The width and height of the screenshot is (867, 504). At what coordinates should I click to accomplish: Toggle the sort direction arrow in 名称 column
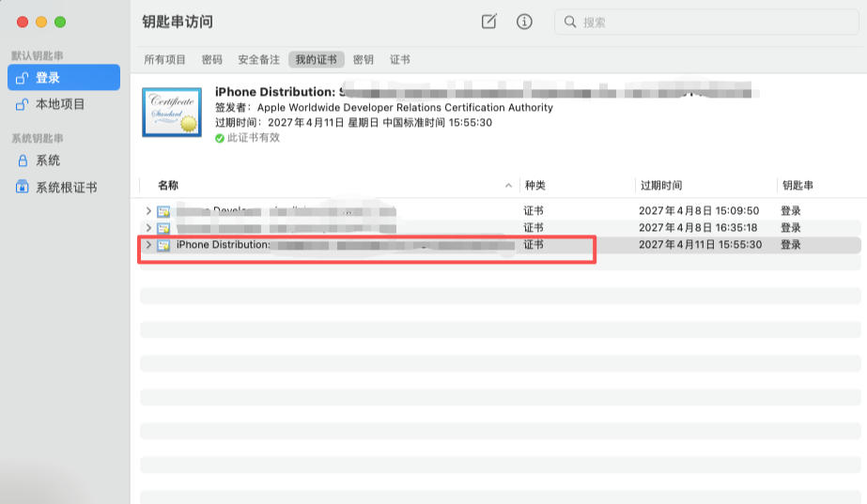click(x=508, y=186)
